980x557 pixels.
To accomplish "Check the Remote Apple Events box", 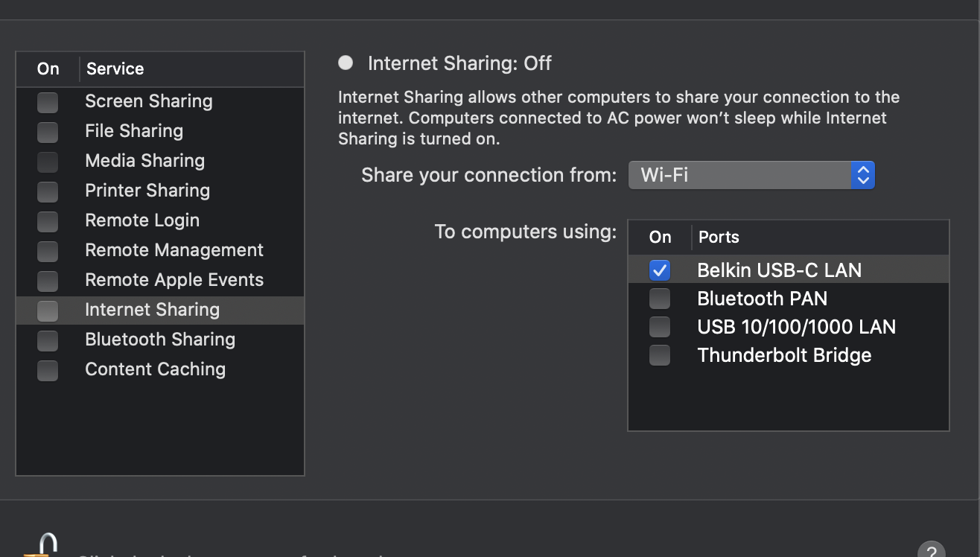I will (x=48, y=281).
